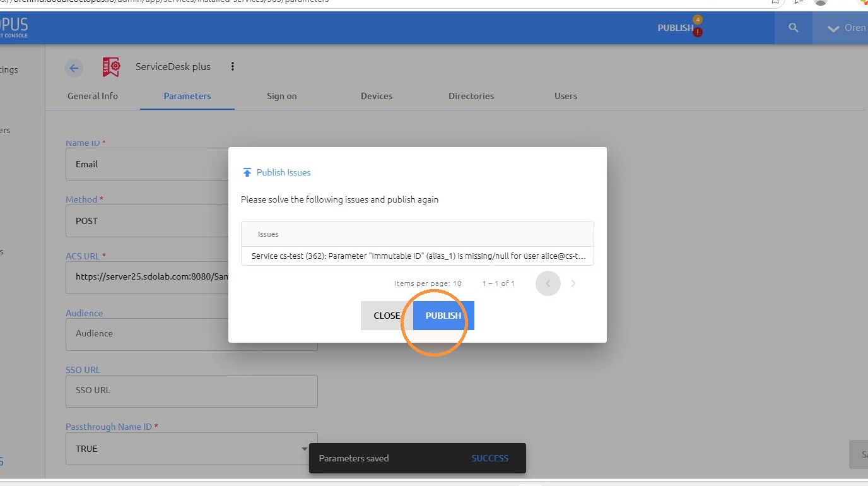Dismiss the Parameters saved toast via SUCCESS
Image resolution: width=868 pixels, height=486 pixels.
pyautogui.click(x=490, y=458)
